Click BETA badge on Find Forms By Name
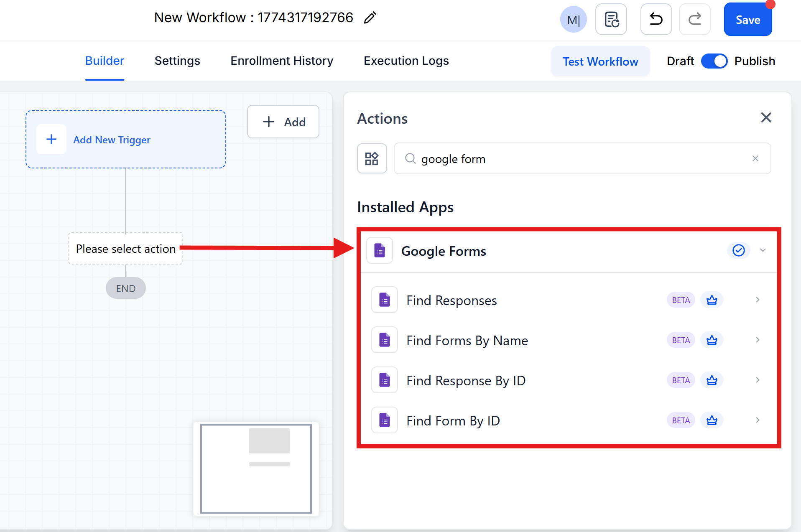The height and width of the screenshot is (532, 801). point(681,340)
